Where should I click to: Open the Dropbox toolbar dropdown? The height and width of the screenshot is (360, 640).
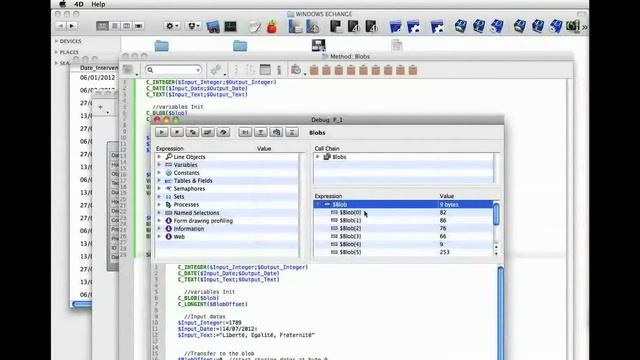(x=193, y=26)
